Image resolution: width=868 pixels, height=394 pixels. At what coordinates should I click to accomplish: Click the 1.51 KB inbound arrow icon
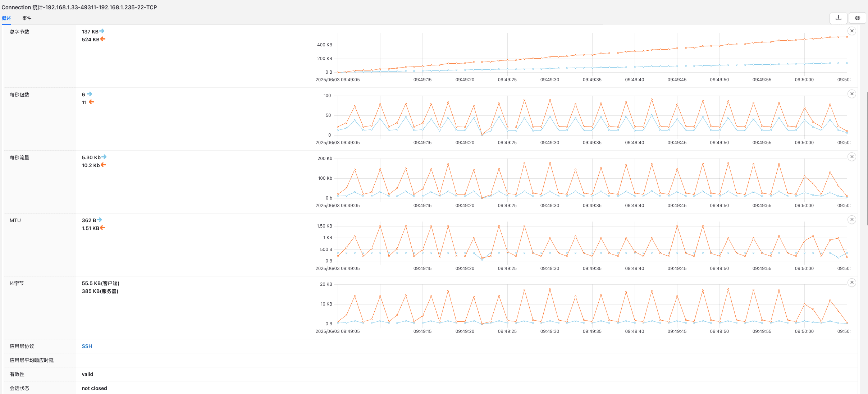[102, 228]
